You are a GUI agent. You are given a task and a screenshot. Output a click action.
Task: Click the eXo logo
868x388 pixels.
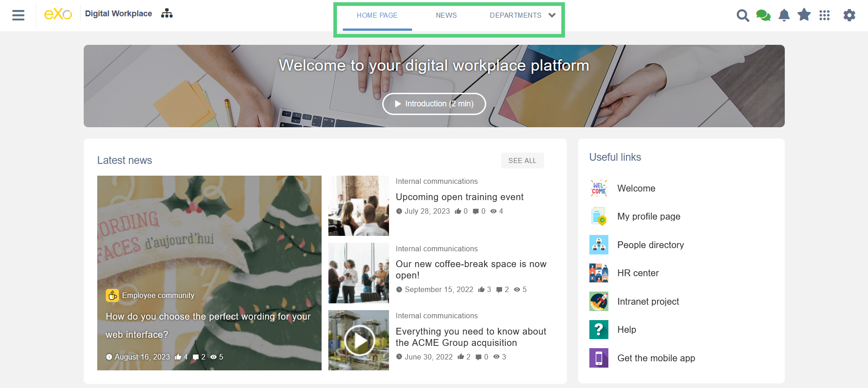point(58,14)
